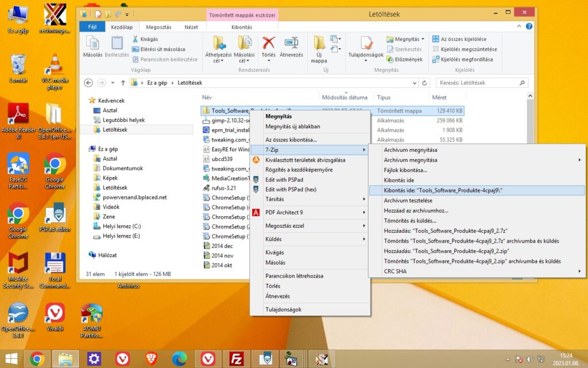Select the Lomtár recycle bin desktop icon
588x368 pixels.
(18, 68)
